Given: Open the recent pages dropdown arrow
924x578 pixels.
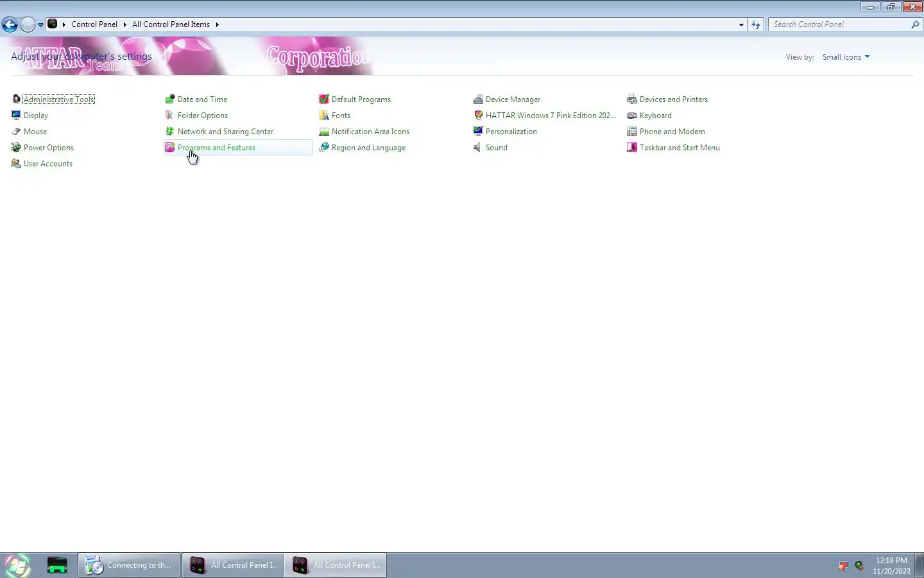Looking at the screenshot, I should (x=40, y=24).
